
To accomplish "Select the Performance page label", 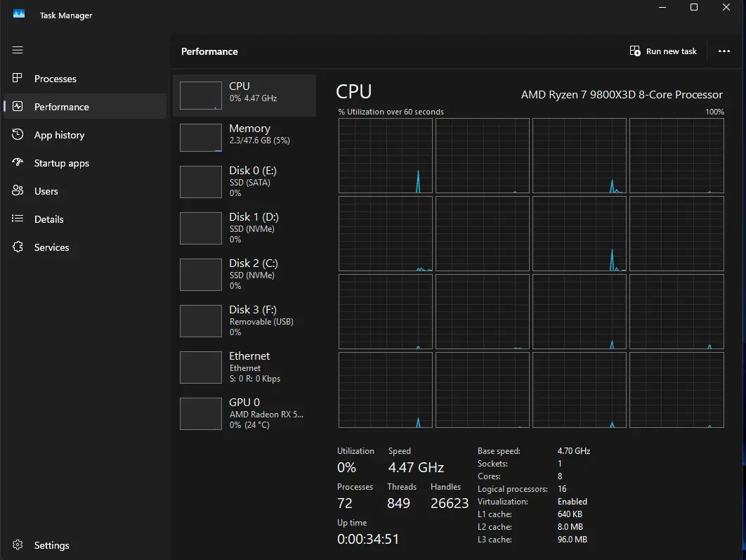I will tap(61, 107).
